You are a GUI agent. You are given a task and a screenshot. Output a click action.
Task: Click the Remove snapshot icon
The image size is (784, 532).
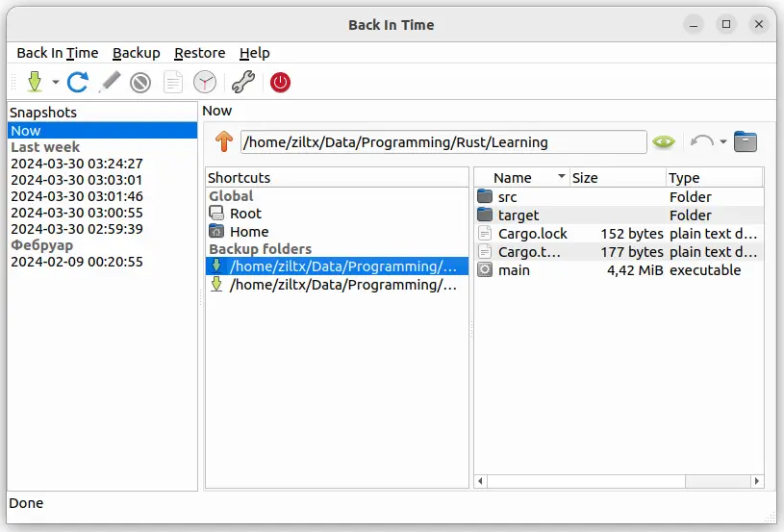point(140,83)
